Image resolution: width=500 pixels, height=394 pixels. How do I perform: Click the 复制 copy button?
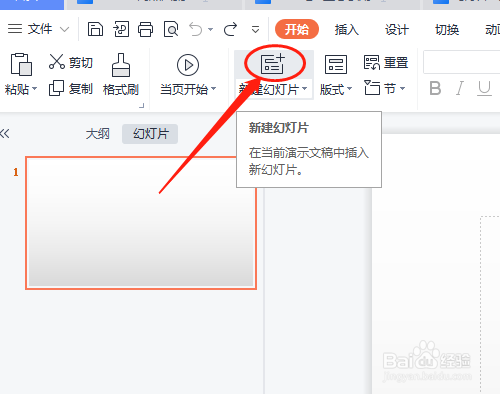tap(70, 89)
